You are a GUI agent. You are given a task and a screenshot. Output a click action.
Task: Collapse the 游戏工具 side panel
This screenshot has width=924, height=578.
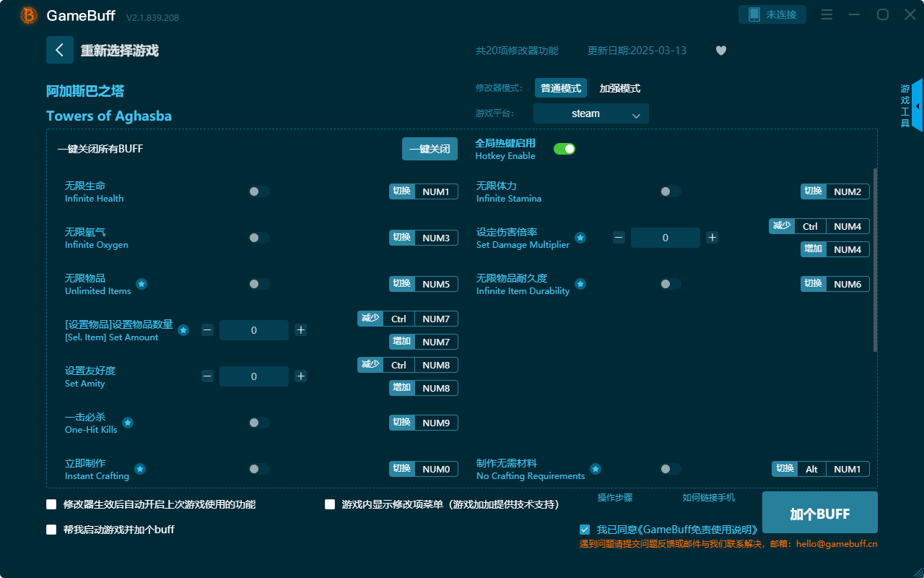click(916, 105)
